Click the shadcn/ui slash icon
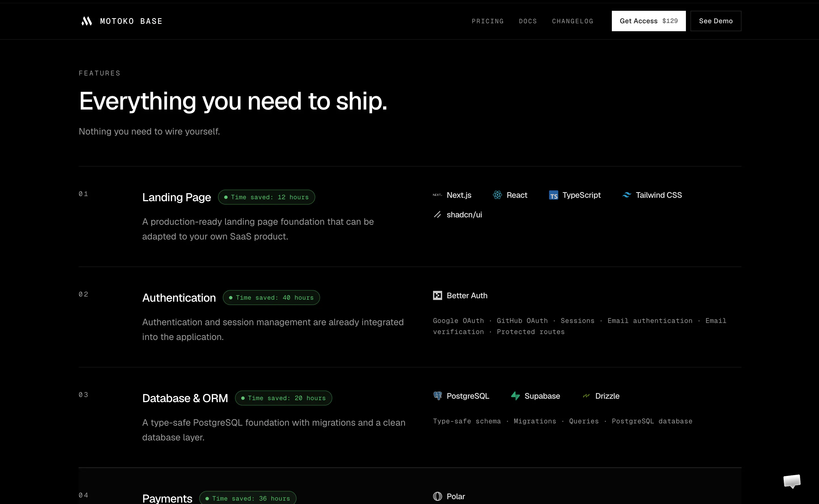Viewport: 819px width, 504px height. pyautogui.click(x=437, y=215)
